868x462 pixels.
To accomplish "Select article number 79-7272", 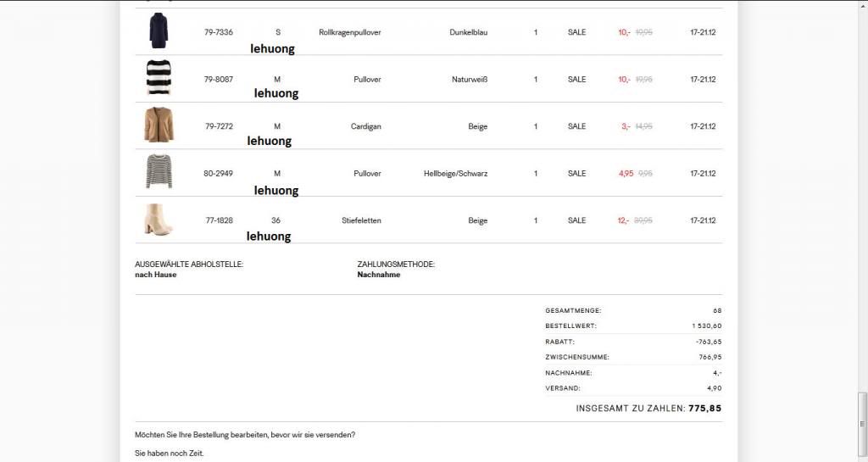I will 219,126.
